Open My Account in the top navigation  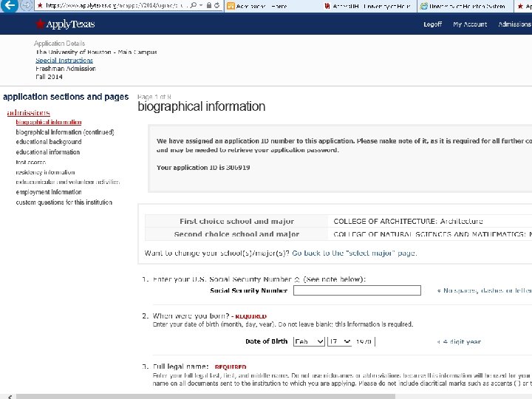point(470,24)
